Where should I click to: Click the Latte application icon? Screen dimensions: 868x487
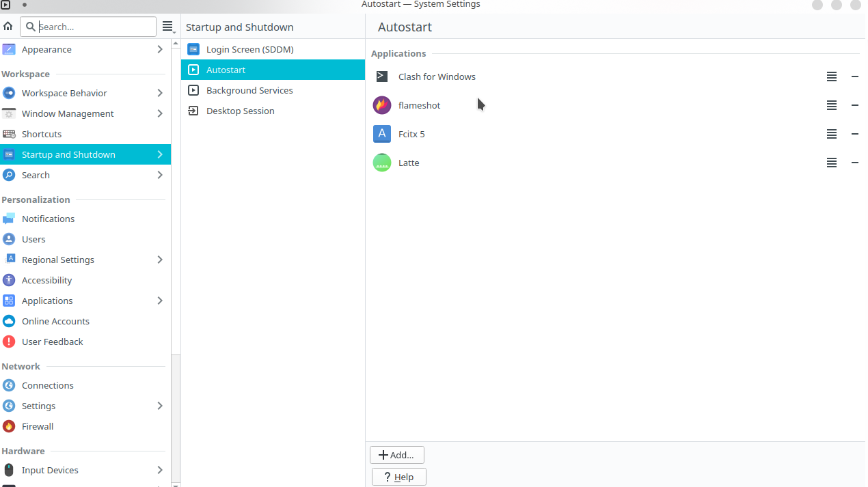(x=382, y=163)
